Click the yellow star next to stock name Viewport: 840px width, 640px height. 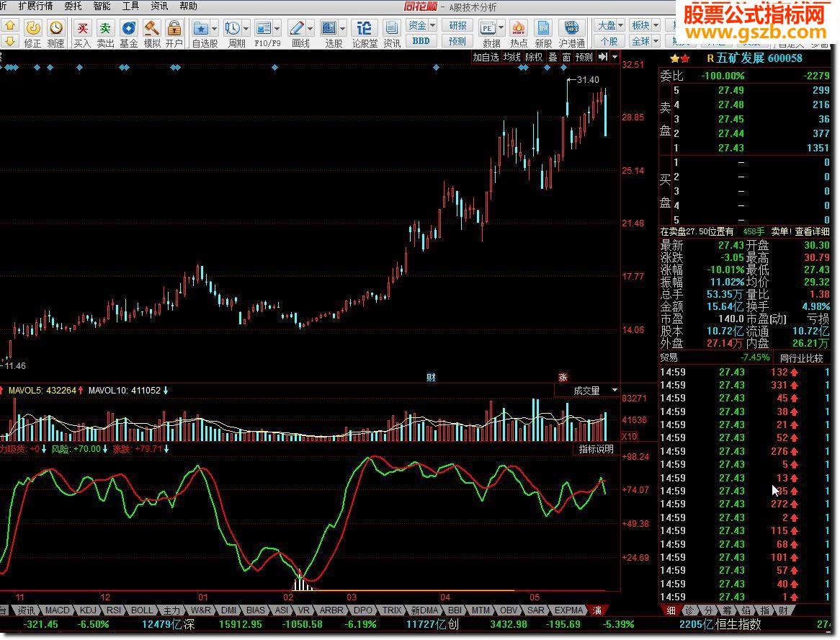(674, 58)
